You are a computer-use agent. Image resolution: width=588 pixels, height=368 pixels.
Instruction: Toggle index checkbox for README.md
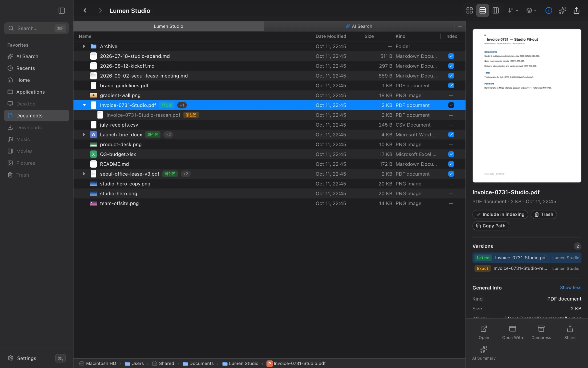point(451,164)
